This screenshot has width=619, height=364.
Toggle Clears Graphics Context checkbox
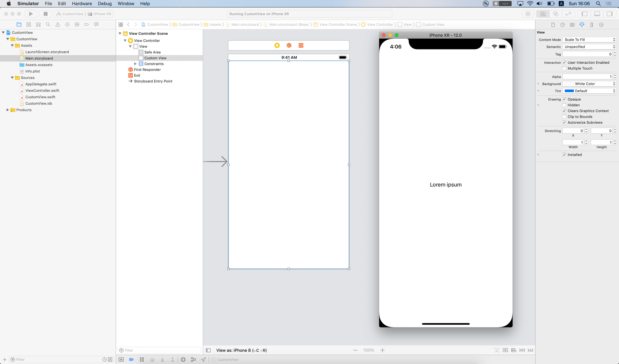(x=564, y=111)
